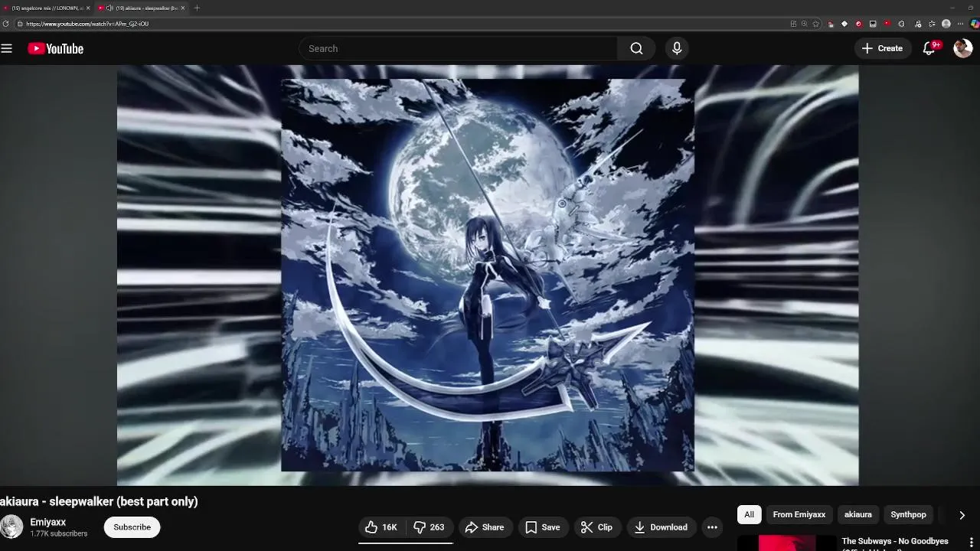Open the browser extensions puzzle icon
Screen dimensions: 980x551
901,24
